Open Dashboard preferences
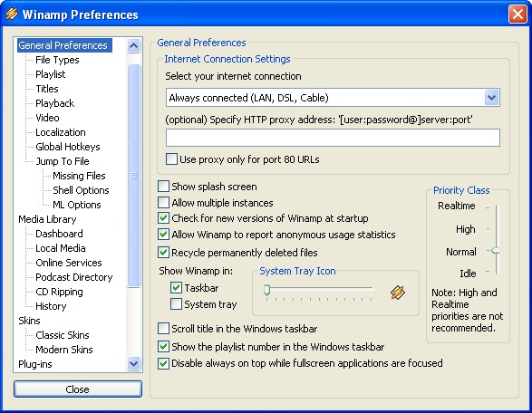This screenshot has width=532, height=413. click(x=60, y=234)
